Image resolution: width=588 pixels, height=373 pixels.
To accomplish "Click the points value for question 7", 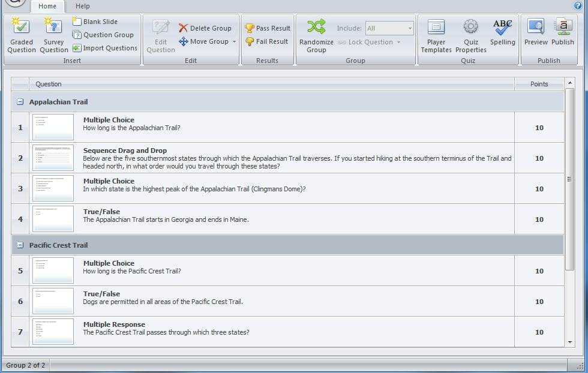I will coord(539,332).
